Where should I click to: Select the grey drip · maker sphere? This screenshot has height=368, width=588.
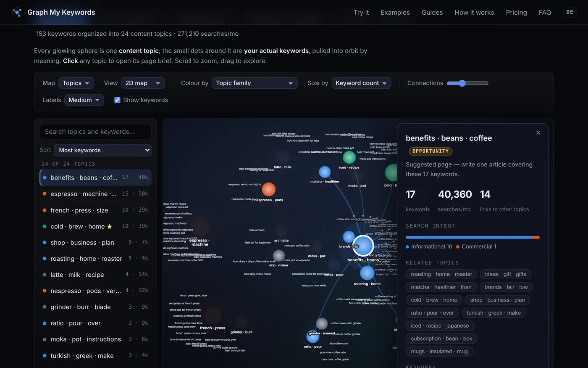(279, 255)
